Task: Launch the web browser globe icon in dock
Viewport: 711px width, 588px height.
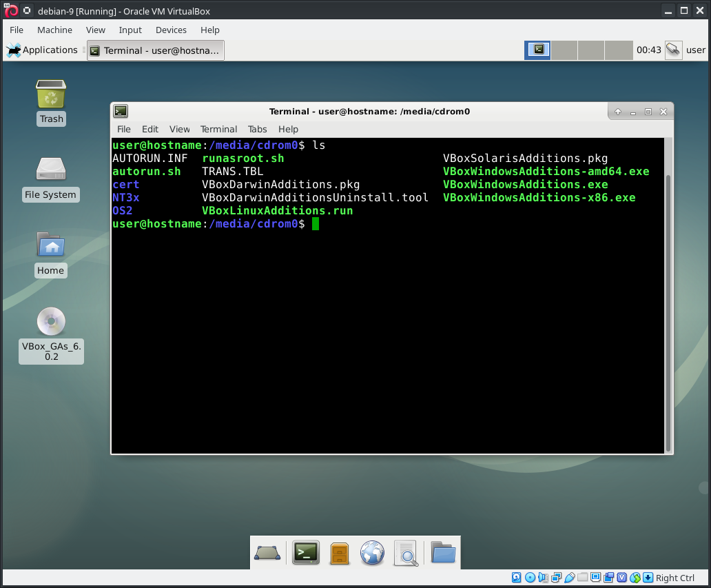Action: tap(372, 552)
